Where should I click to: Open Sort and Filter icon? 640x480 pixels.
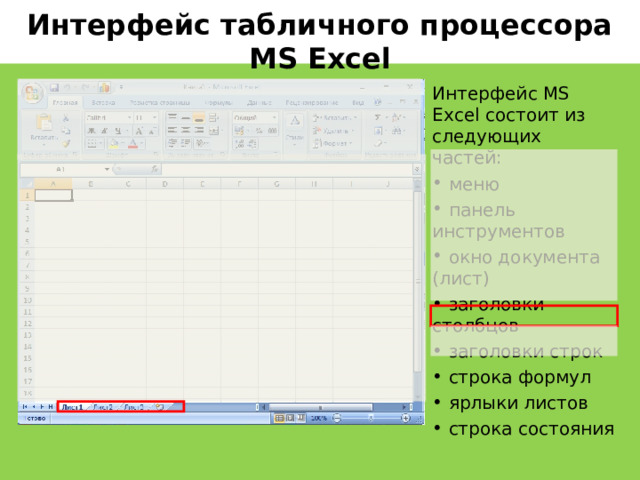(396, 118)
